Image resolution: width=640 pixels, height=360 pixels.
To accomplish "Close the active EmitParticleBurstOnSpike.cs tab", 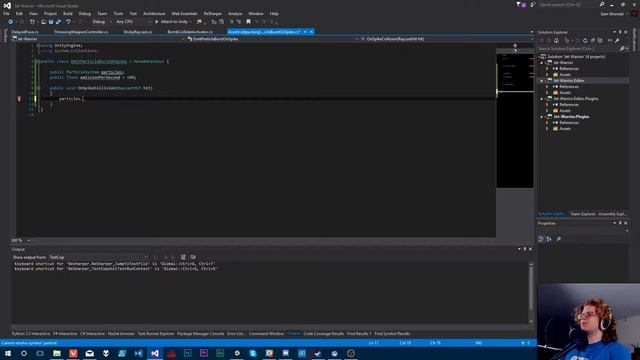I will (x=311, y=32).
